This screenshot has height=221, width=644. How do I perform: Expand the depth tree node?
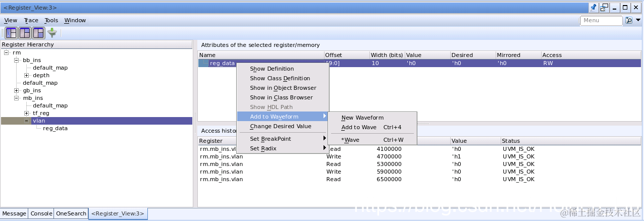[x=26, y=75]
